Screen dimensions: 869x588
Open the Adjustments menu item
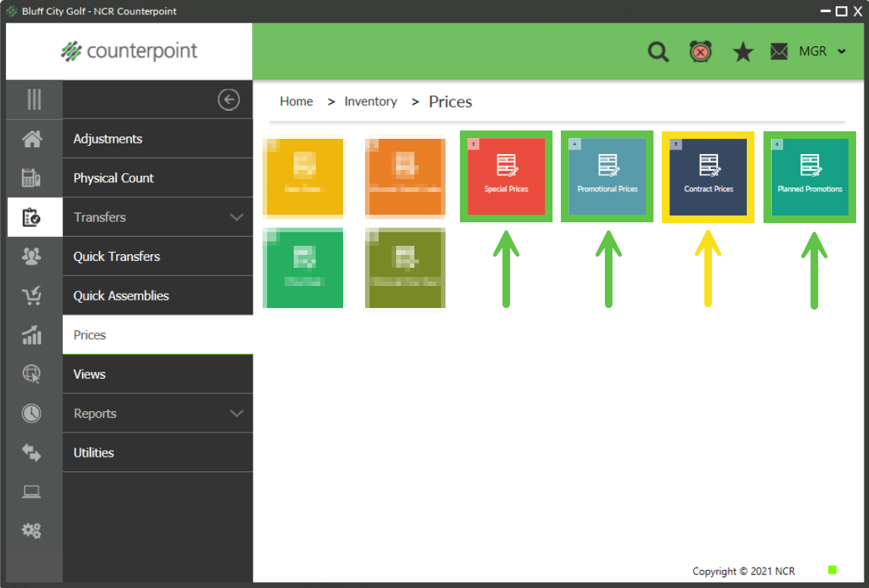click(158, 139)
